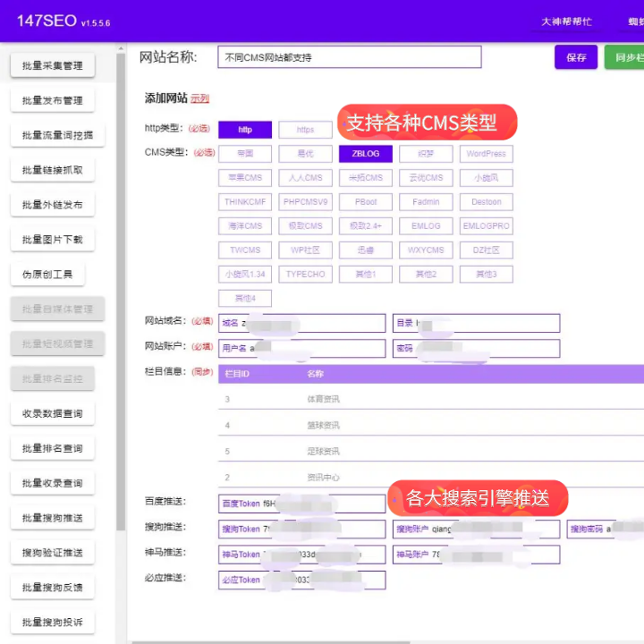Select the ZBLOG CMS type
This screenshot has height=644, width=644.
coord(366,154)
